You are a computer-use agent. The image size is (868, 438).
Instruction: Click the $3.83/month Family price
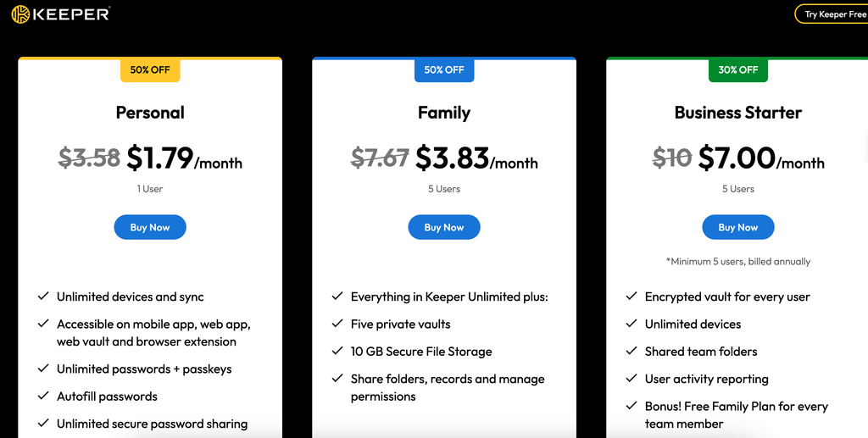click(x=476, y=158)
